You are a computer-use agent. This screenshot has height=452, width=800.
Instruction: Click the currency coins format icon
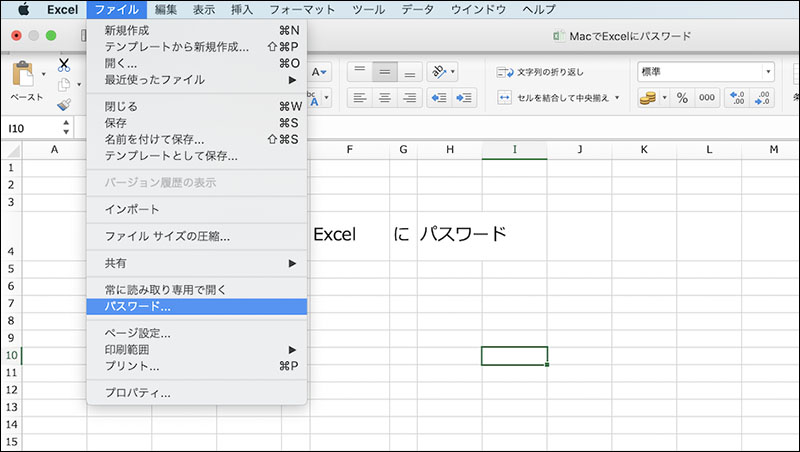tap(648, 97)
